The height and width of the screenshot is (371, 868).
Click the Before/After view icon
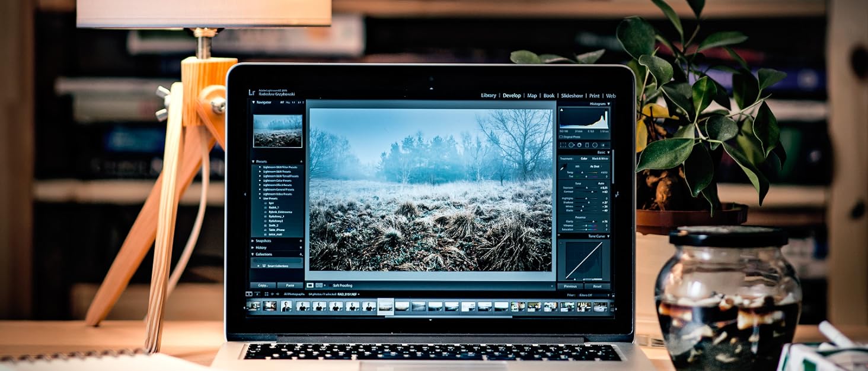320,286
